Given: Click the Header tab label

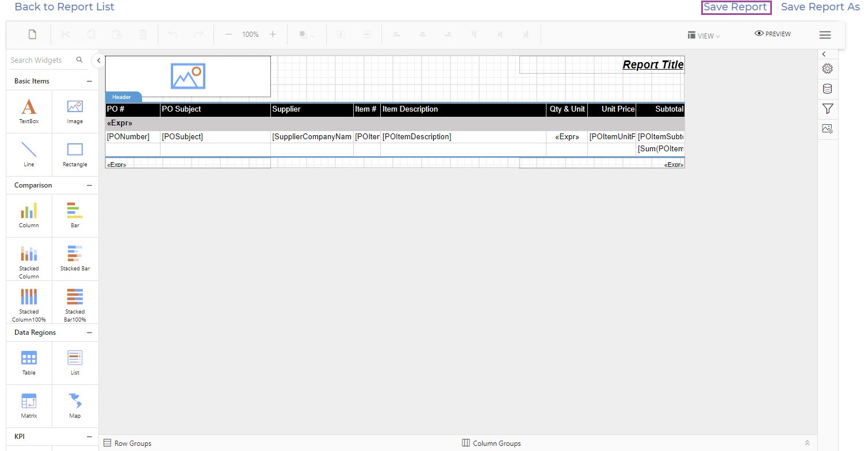Looking at the screenshot, I should coord(121,97).
